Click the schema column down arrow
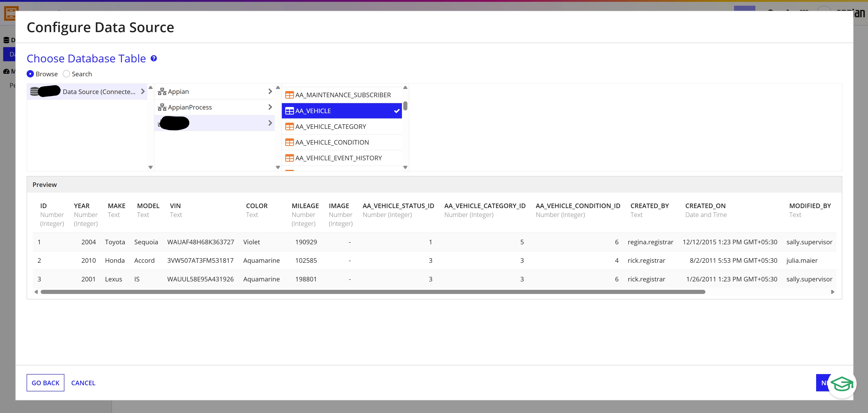 (278, 167)
